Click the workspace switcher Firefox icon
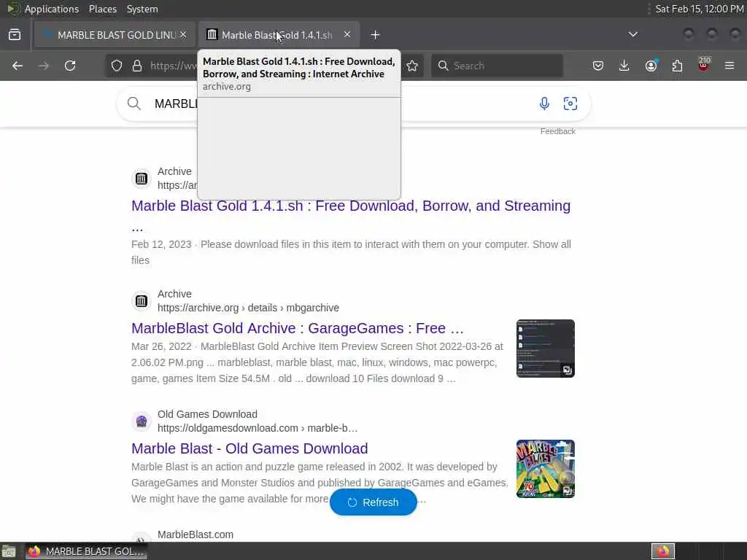The height and width of the screenshot is (560, 747). (663, 551)
